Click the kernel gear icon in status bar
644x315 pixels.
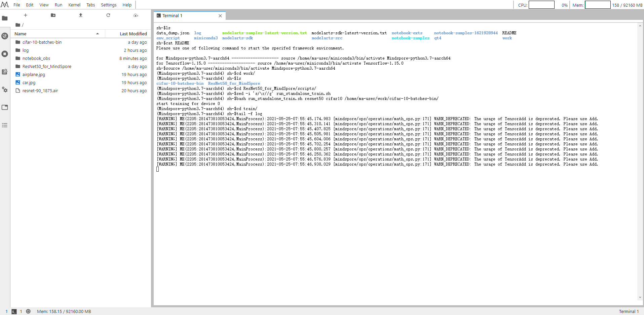[28, 312]
